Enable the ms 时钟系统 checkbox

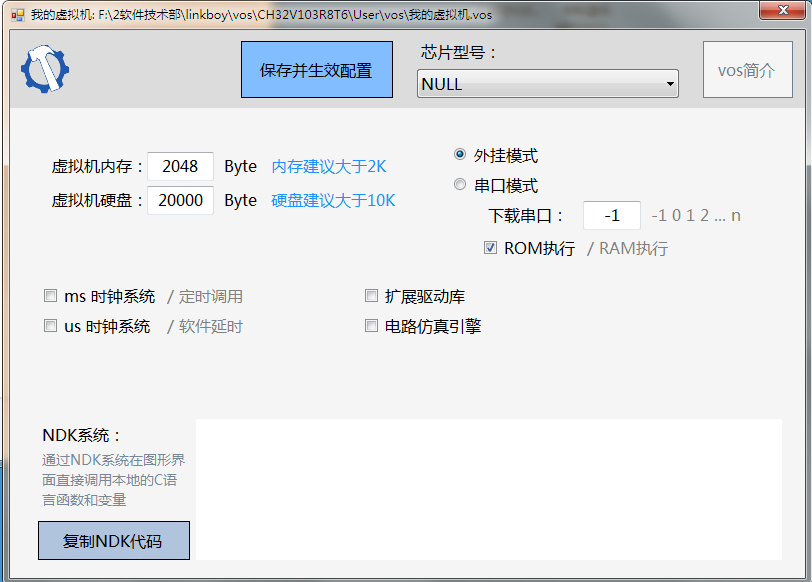(x=50, y=296)
